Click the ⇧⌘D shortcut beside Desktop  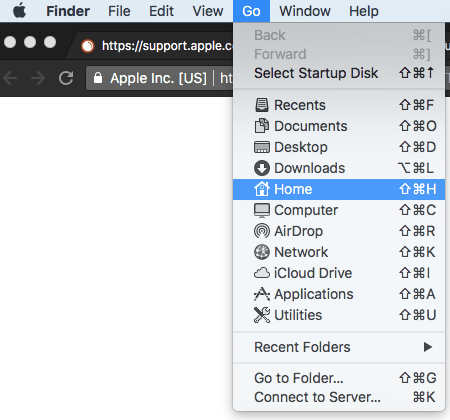click(x=417, y=147)
